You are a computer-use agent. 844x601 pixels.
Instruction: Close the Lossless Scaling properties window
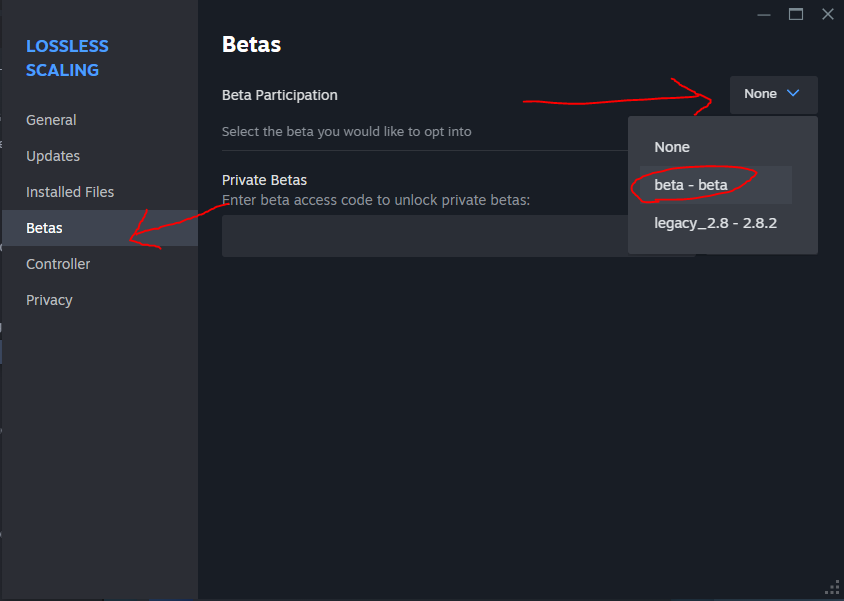(x=827, y=14)
